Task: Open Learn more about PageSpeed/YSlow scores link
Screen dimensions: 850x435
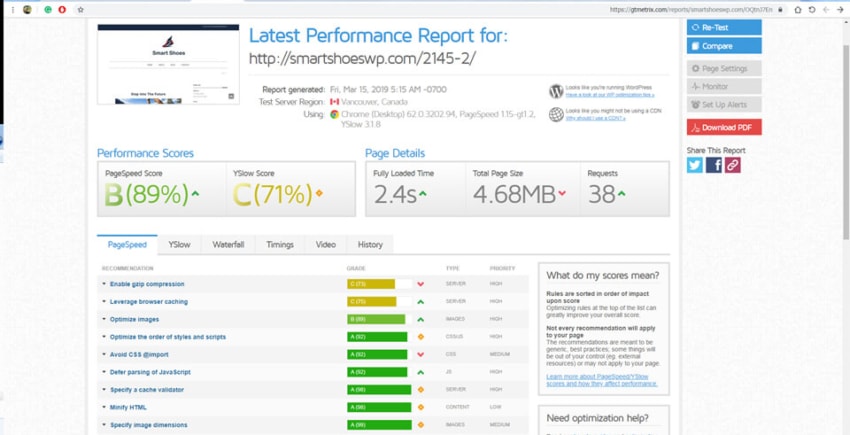Action: [602, 380]
